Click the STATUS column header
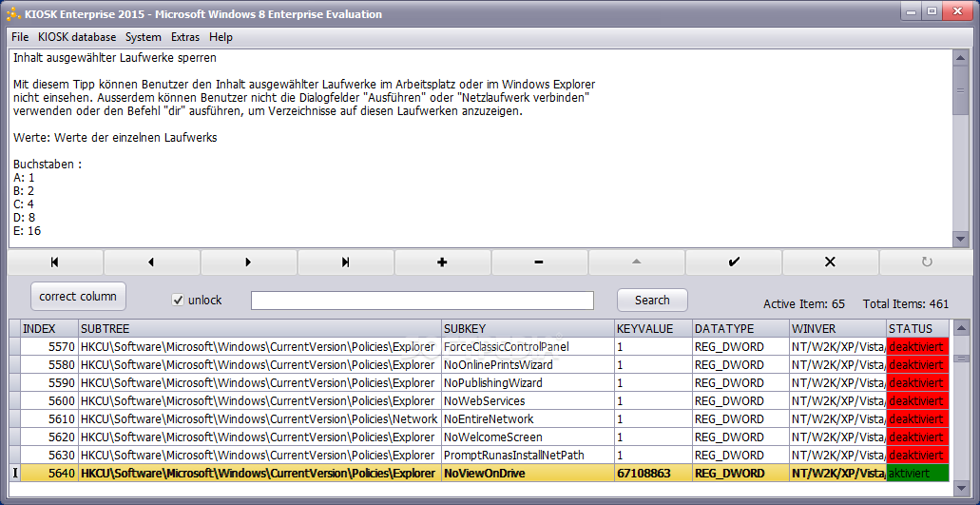The height and width of the screenshot is (505, 980). pyautogui.click(x=917, y=328)
